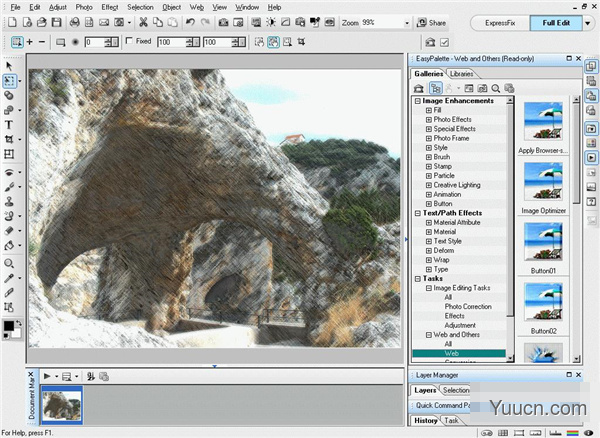Open the Web menu
The width and height of the screenshot is (600, 438).
197,7
